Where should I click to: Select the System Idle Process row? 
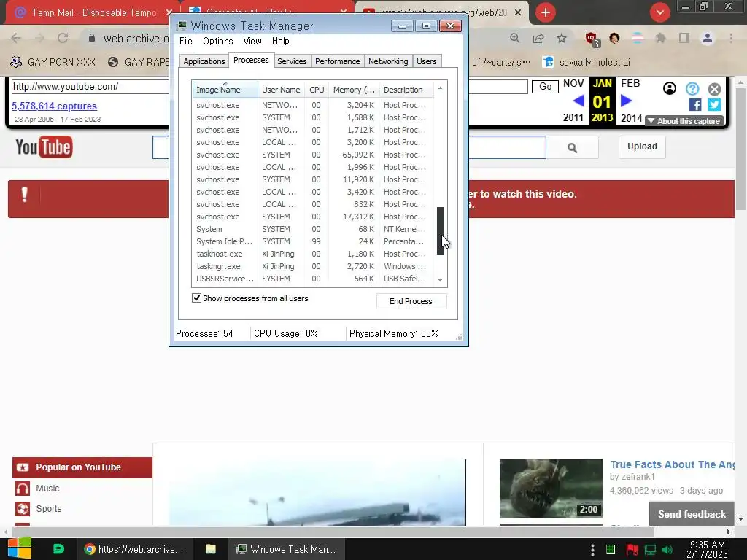(314, 241)
